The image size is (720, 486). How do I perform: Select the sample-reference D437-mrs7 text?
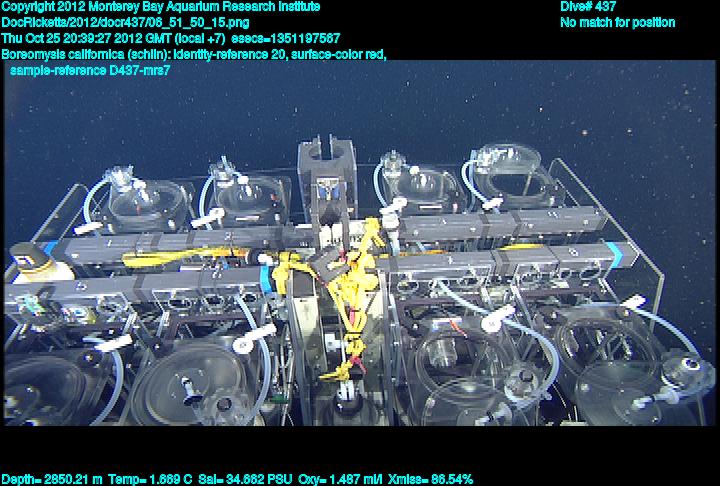click(x=83, y=70)
